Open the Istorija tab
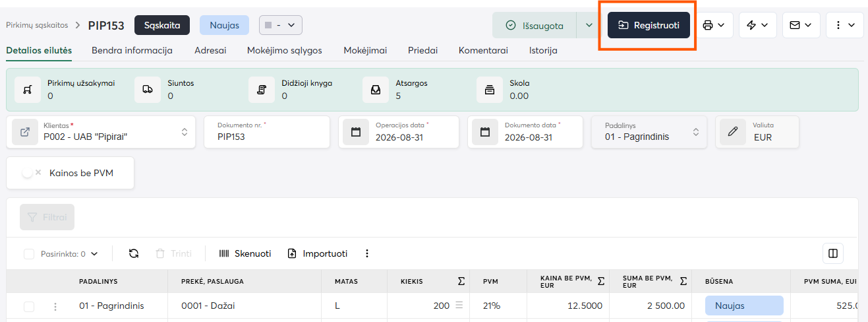868x322 pixels. pos(543,50)
